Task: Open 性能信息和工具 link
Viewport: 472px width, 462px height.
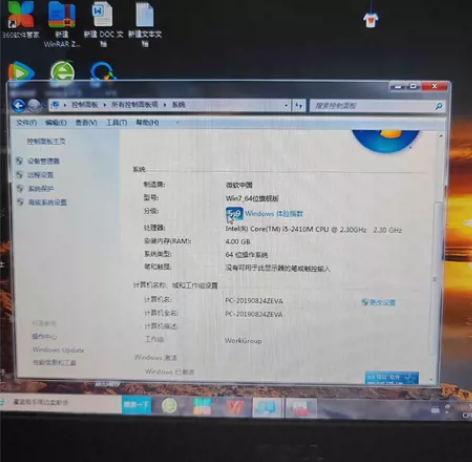Action: (54, 363)
